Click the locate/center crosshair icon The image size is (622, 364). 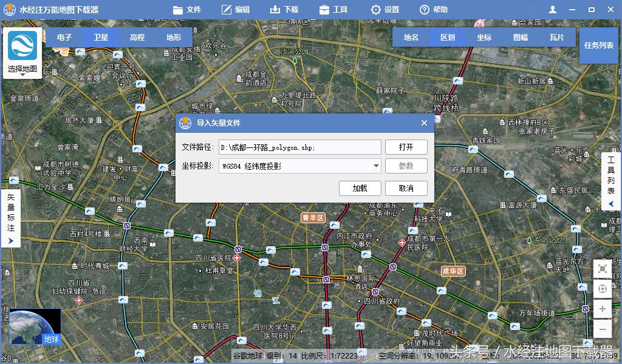point(603,289)
